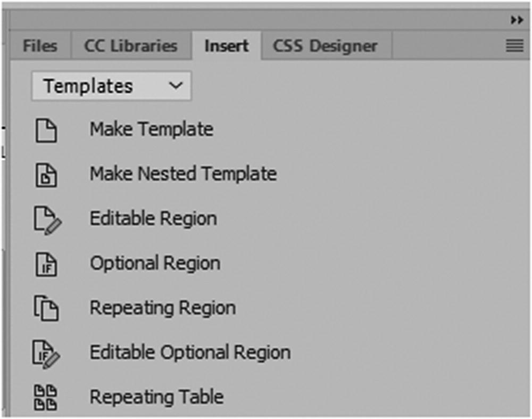Click the Repeating Region icon
532x419 pixels.
point(47,309)
